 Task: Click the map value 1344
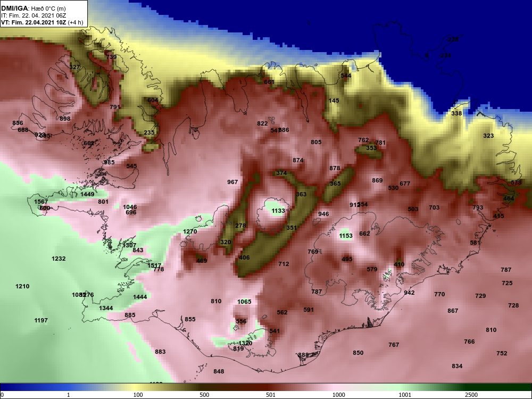click(x=106, y=308)
